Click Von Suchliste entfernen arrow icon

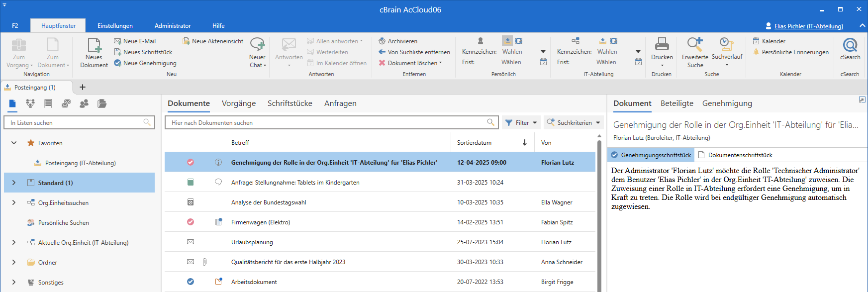pos(382,52)
